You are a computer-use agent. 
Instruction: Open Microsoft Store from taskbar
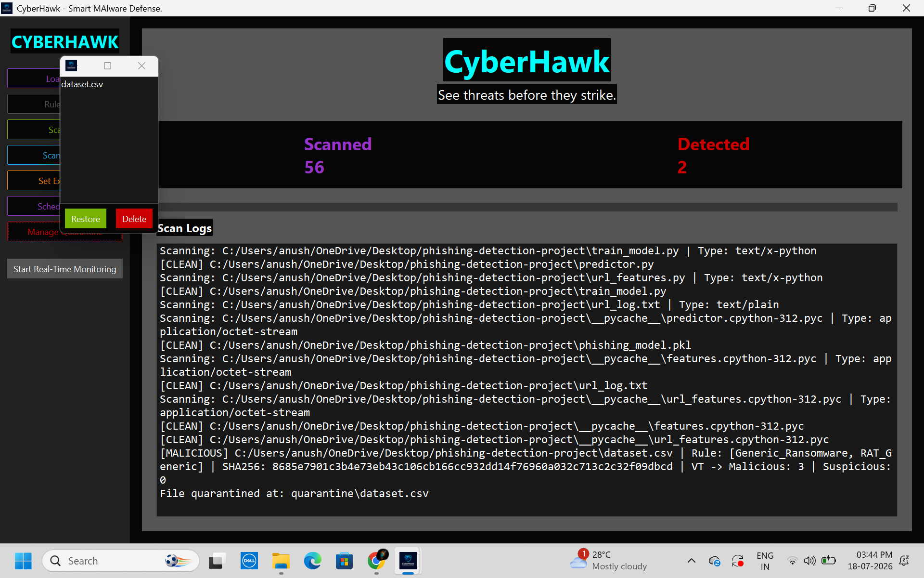[x=344, y=561]
